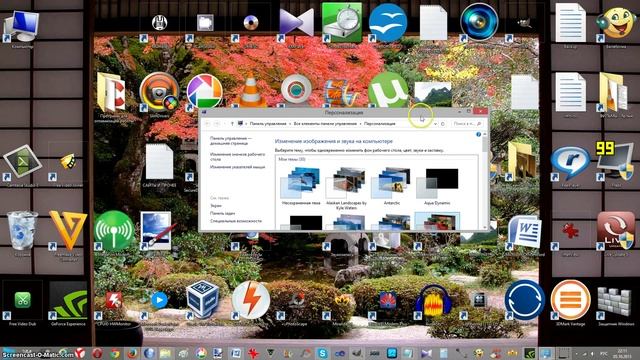
Task: Open Изменение значков рабочего стола link
Action: (x=237, y=157)
